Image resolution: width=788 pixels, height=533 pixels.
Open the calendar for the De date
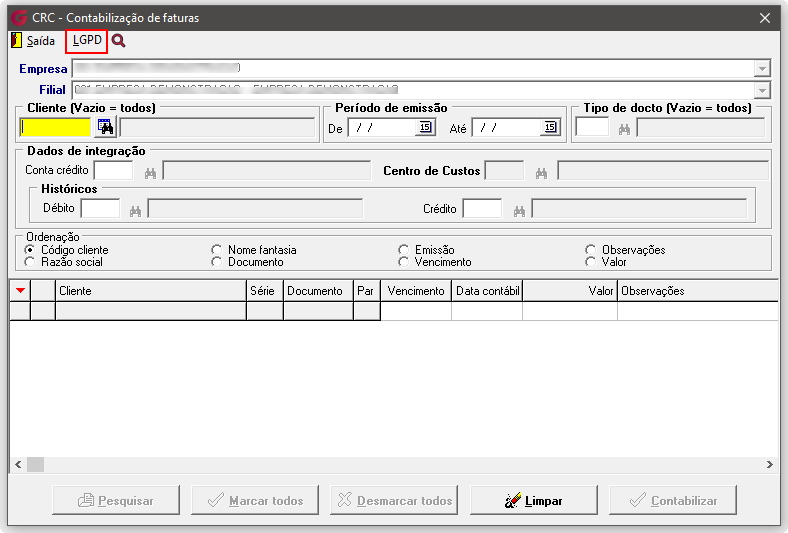(x=426, y=128)
